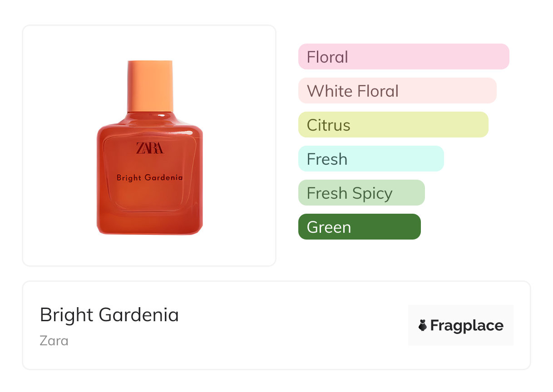
Task: Click the orange perfume bottle cap
Action: (150, 85)
